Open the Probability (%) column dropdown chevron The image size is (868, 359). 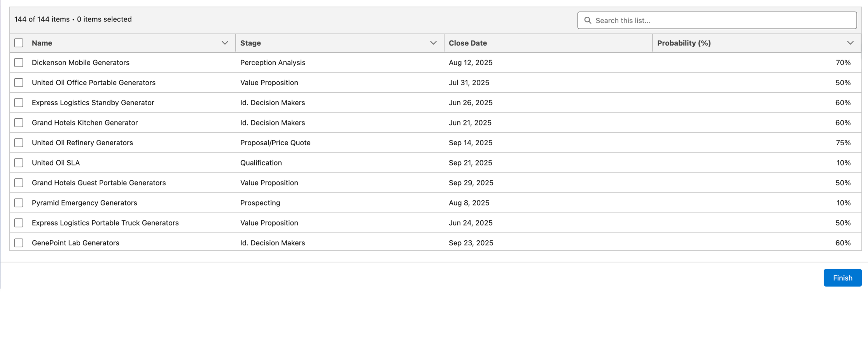click(x=850, y=43)
